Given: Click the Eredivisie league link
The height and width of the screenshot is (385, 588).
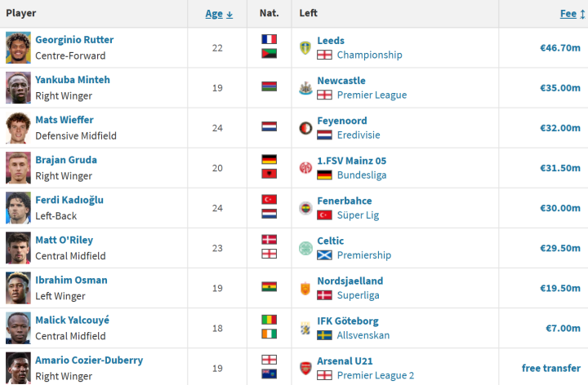Looking at the screenshot, I should tap(359, 135).
